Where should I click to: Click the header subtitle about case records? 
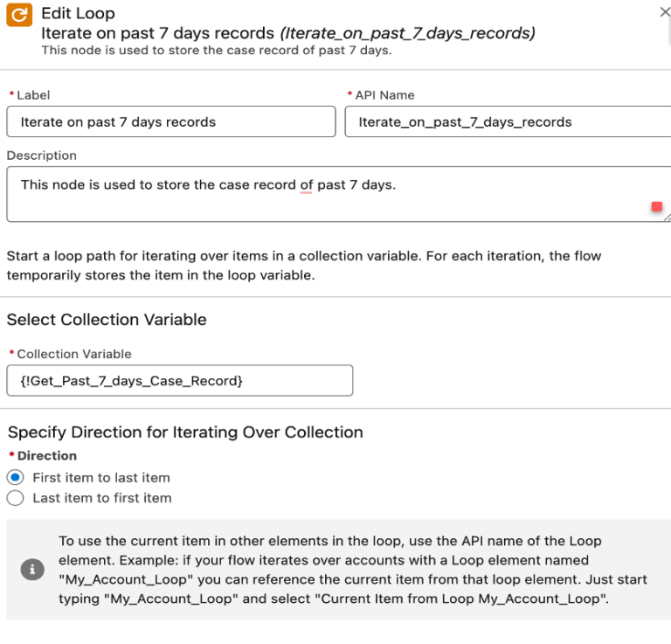(x=217, y=51)
